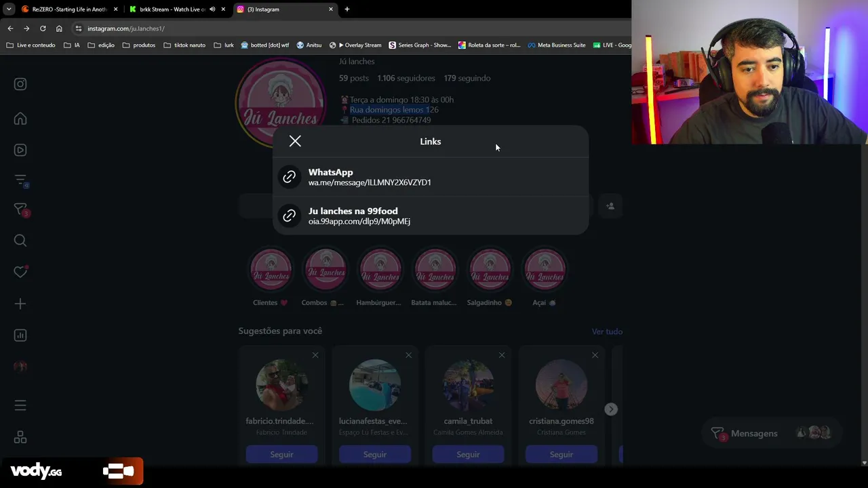Open the IA bookmark folder
The height and width of the screenshot is (488, 868).
tap(72, 45)
